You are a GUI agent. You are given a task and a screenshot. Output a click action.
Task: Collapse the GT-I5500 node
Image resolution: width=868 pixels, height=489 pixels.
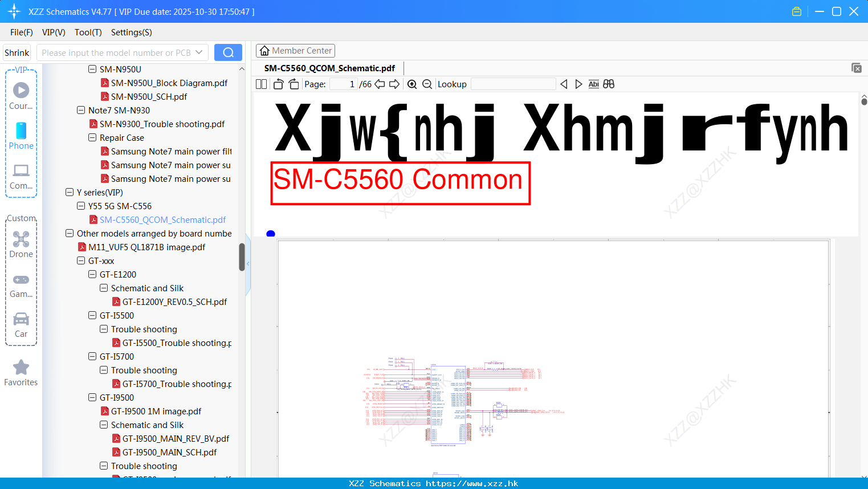pos(92,315)
